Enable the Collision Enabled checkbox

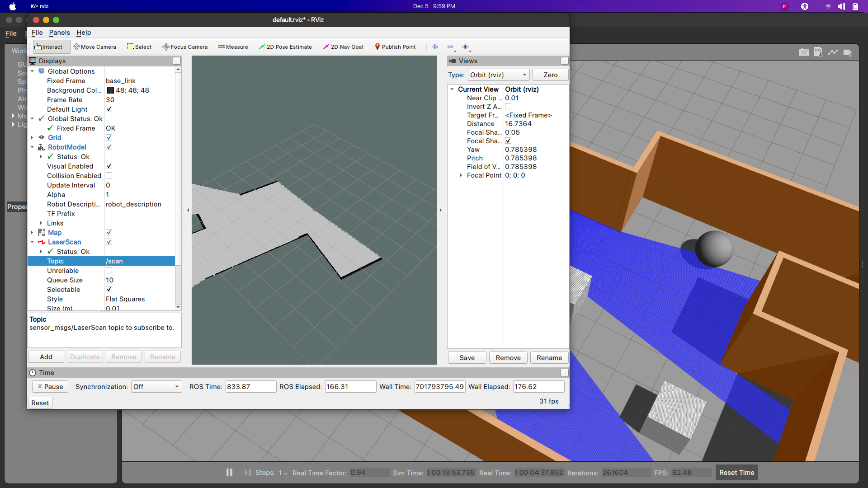(109, 176)
